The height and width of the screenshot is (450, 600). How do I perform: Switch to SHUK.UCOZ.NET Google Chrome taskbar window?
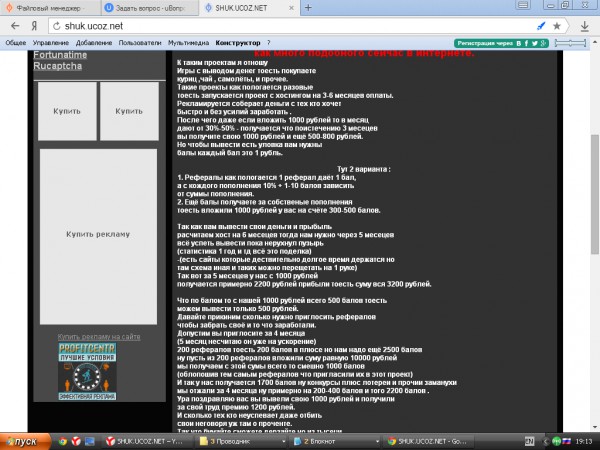pyautogui.click(x=430, y=442)
